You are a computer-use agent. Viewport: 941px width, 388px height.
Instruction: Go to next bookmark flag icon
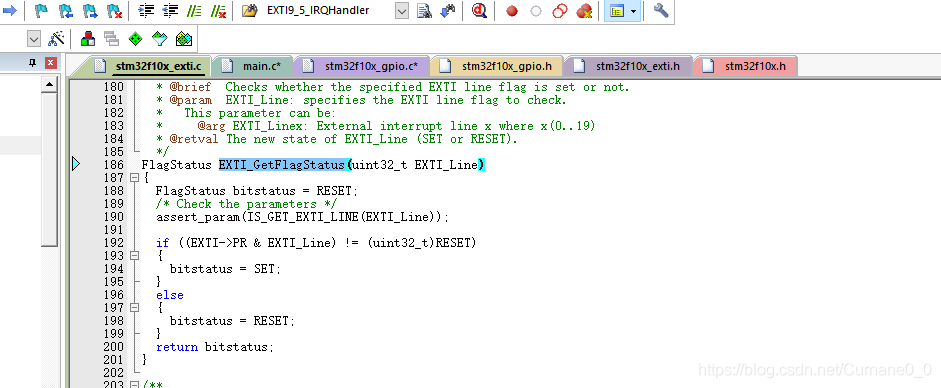coord(90,10)
